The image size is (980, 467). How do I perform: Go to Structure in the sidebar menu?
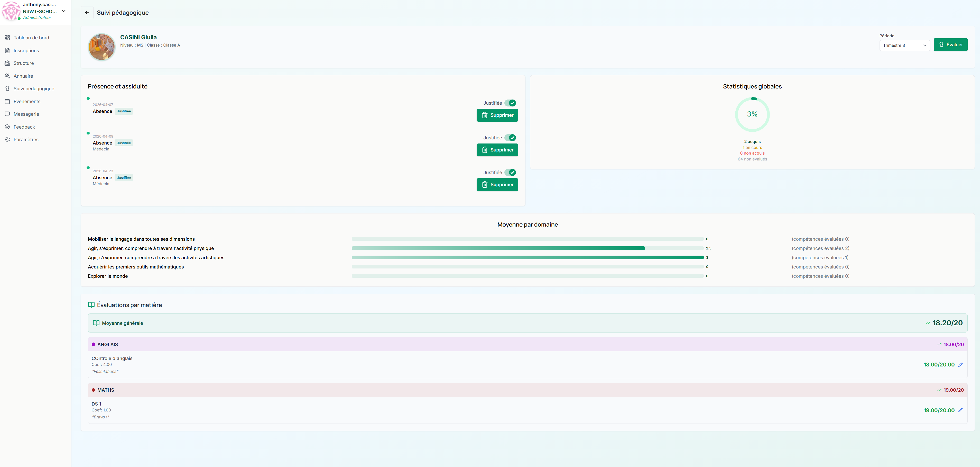pos(24,63)
